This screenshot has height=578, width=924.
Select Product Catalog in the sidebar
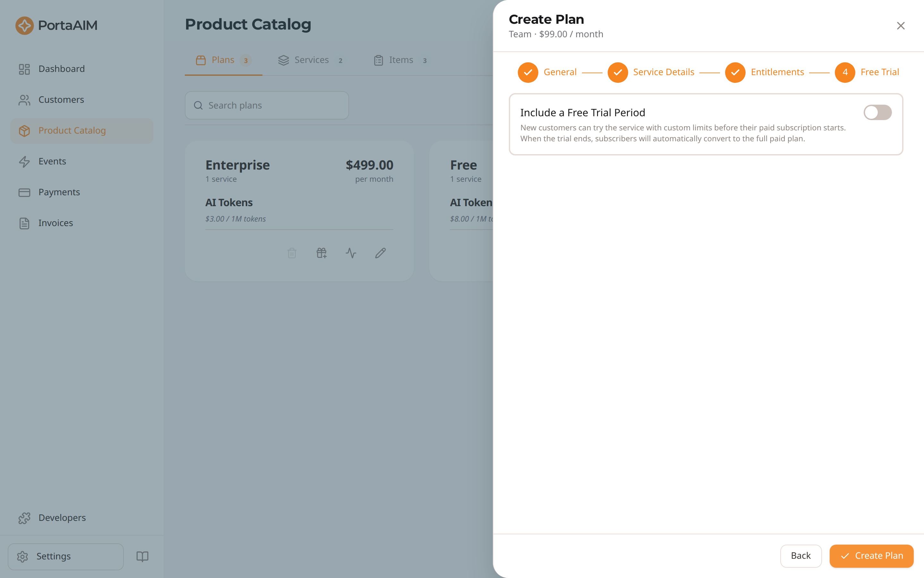[x=82, y=131]
